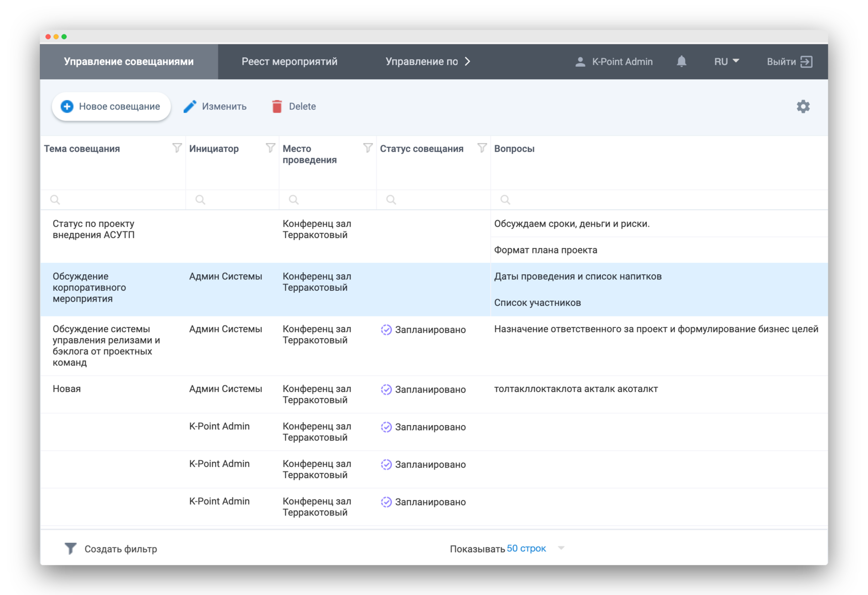
Task: Click the red trash icon
Action: click(x=277, y=106)
